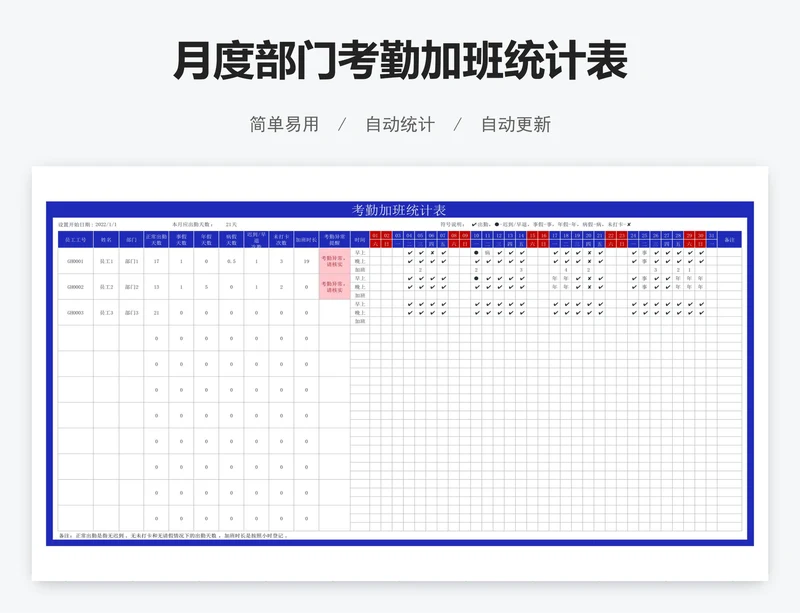800x613 pixels.
Task: Select the 设置开始日期 2022/1/1 cell
Action: [x=88, y=225]
